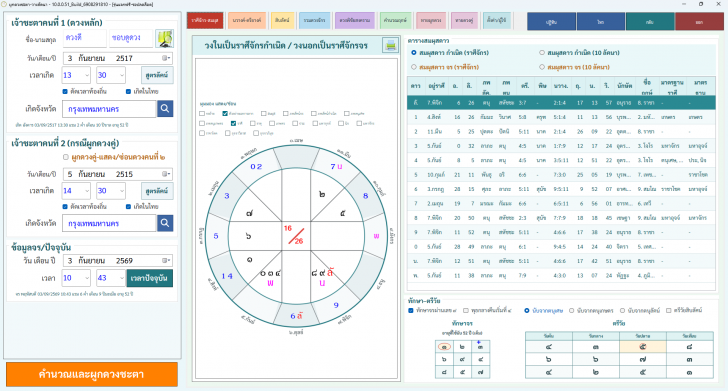Click the first dark blue button at top right

coord(551,22)
